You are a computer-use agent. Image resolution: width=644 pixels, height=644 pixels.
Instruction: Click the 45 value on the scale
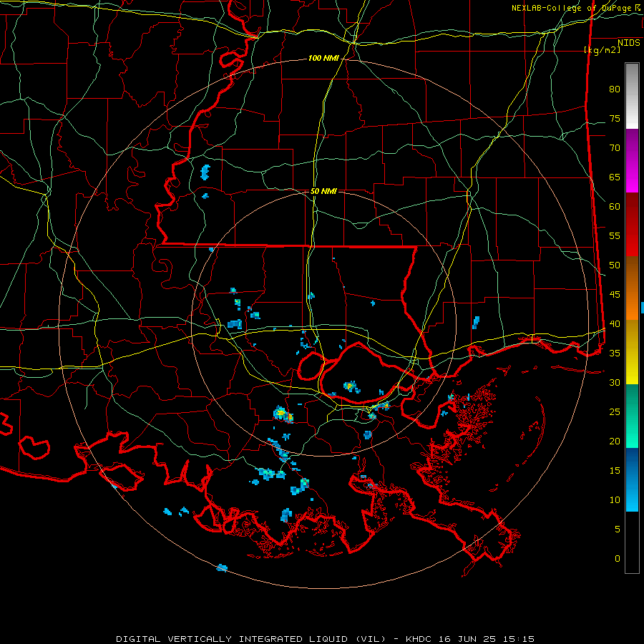[x=615, y=295]
